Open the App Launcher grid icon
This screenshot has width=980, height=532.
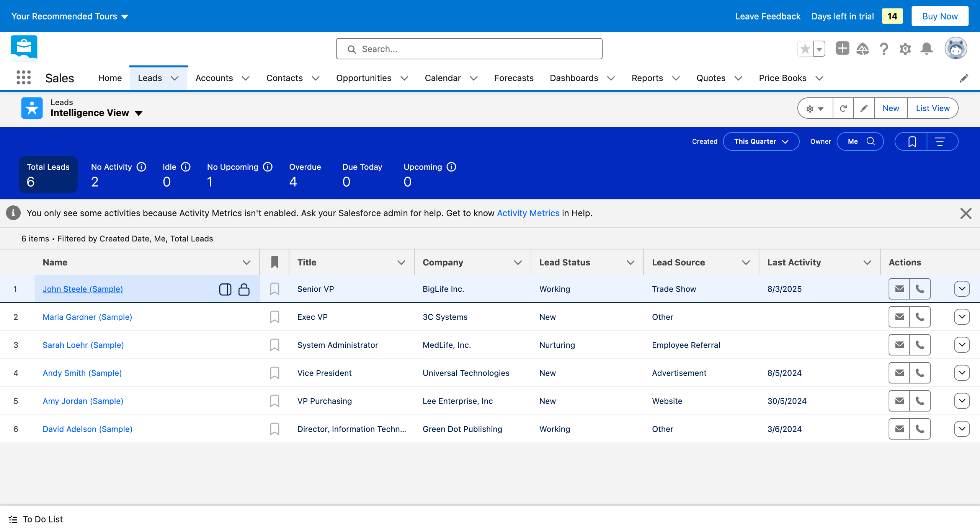point(24,78)
